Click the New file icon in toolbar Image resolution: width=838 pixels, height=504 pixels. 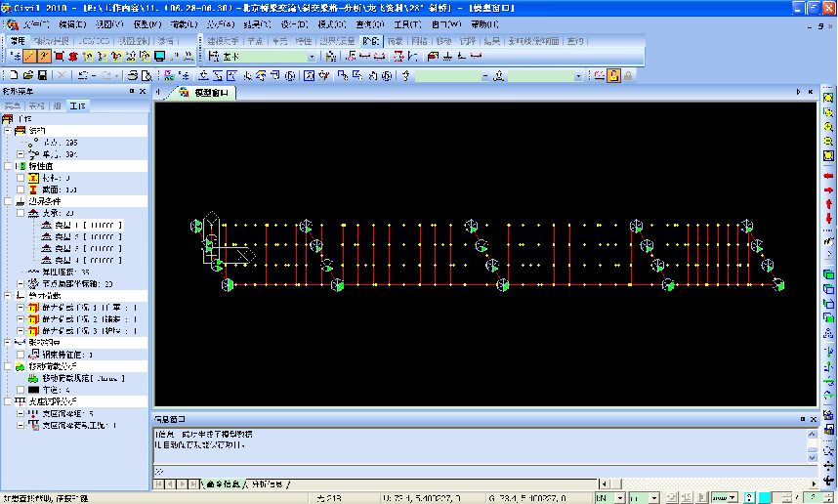coord(15,75)
